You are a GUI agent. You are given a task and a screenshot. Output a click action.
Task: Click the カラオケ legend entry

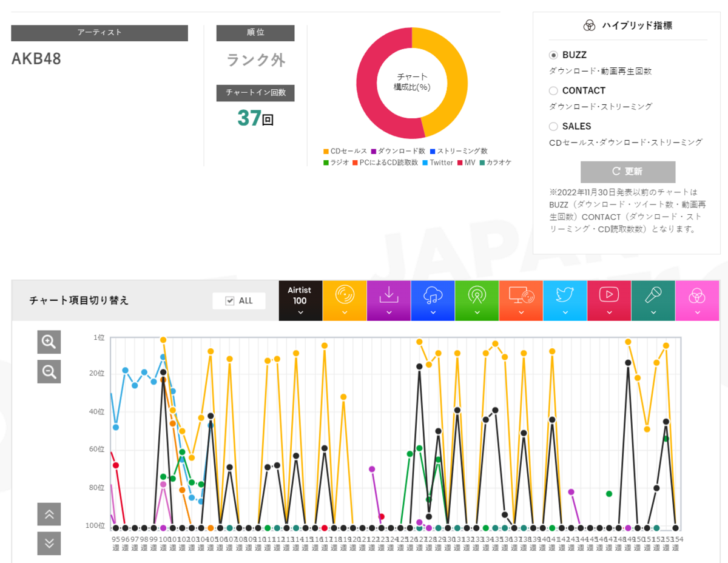[x=496, y=163]
